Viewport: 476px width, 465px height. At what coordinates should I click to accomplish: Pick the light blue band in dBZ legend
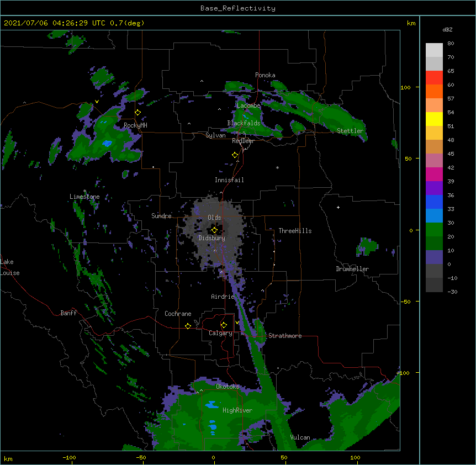coord(434,216)
